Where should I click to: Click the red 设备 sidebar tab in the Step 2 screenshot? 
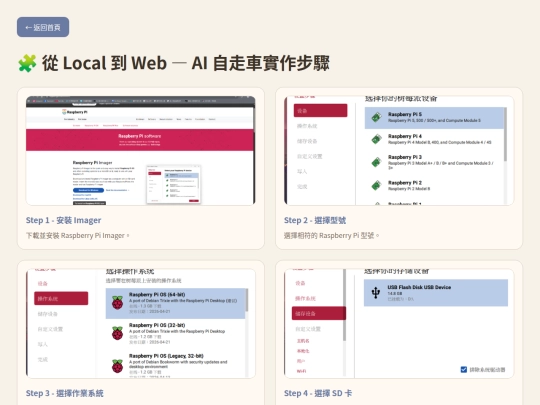click(321, 111)
